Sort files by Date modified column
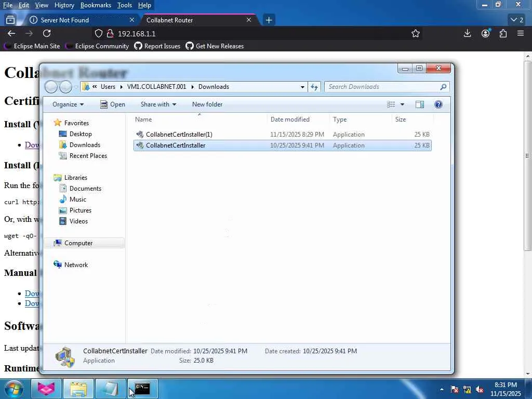This screenshot has height=399, width=532. tap(298, 119)
